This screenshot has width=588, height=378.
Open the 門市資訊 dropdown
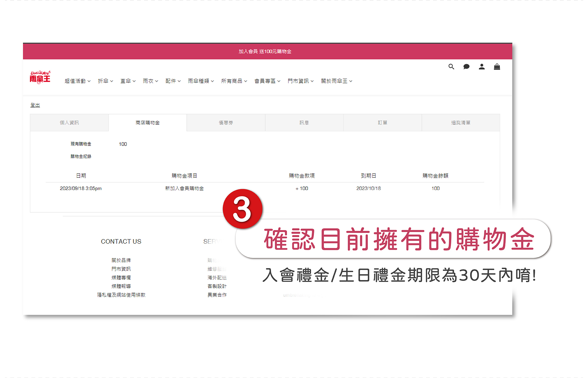point(300,81)
